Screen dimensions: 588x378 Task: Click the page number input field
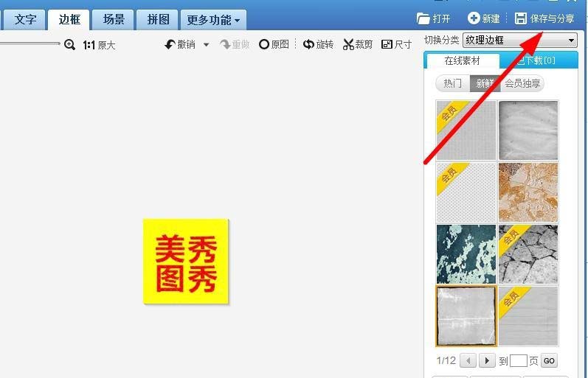click(519, 361)
